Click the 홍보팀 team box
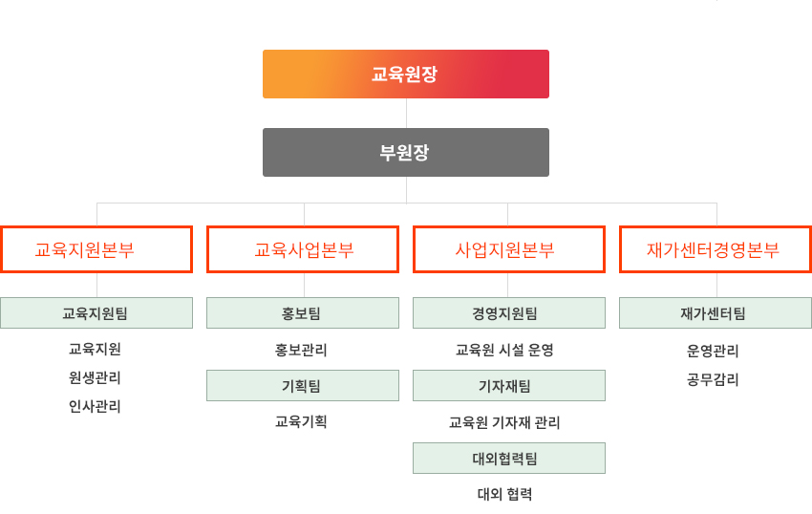 (303, 313)
